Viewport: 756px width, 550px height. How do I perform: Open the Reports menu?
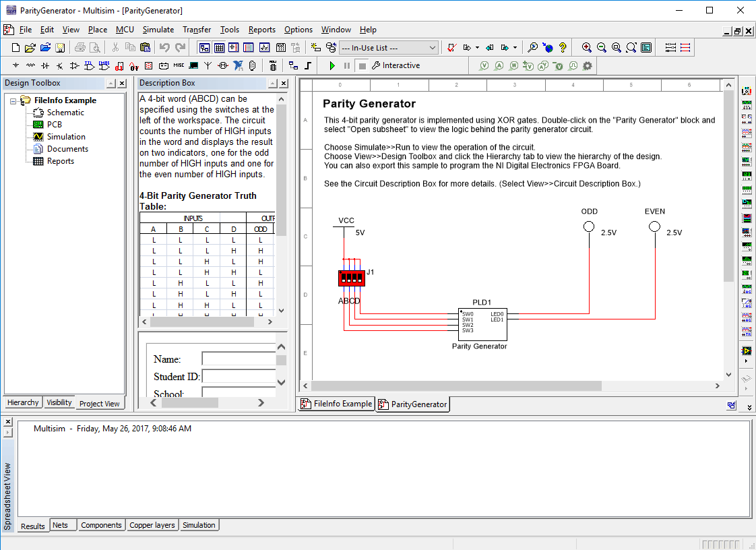click(262, 30)
